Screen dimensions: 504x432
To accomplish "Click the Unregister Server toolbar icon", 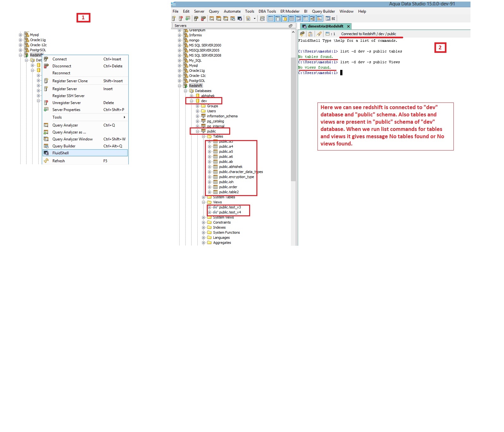I will click(181, 19).
